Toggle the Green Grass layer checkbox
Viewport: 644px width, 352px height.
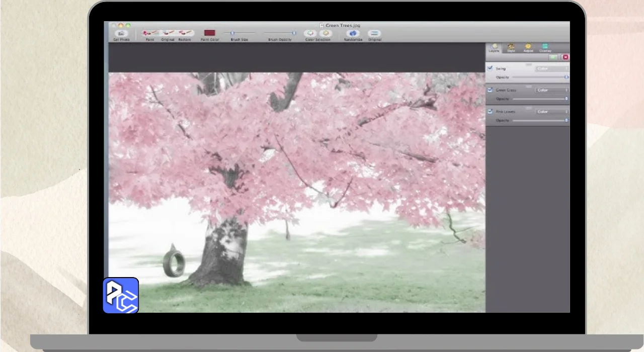490,90
